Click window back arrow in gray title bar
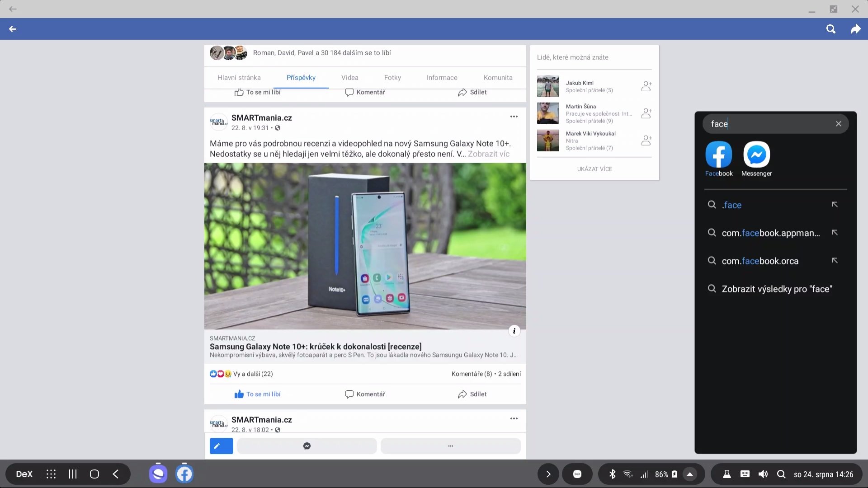 click(13, 9)
